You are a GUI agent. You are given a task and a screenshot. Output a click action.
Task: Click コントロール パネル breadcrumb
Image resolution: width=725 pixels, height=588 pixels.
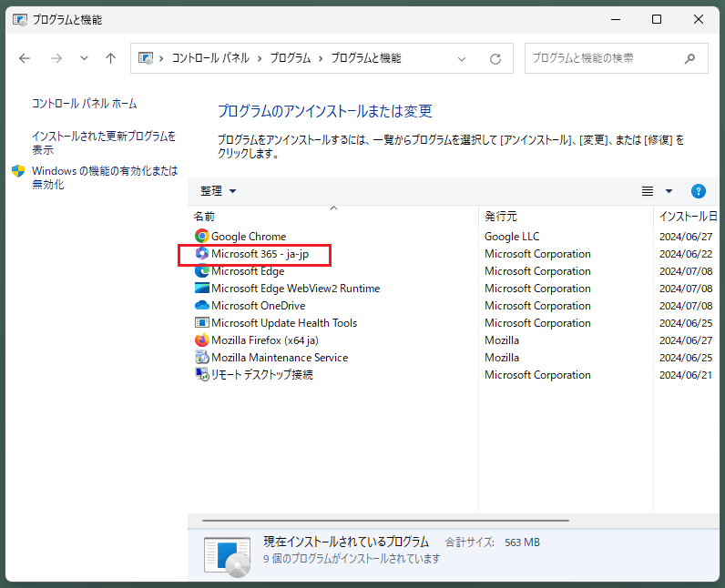click(x=210, y=58)
